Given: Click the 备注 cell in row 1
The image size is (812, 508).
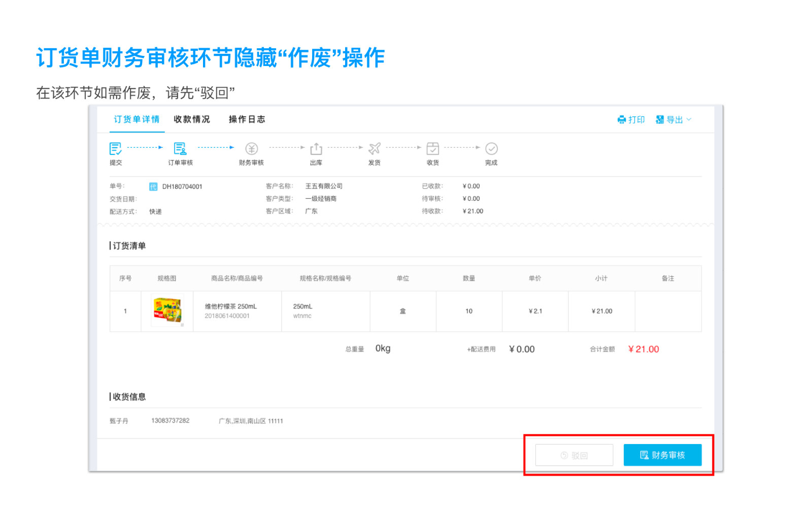Looking at the screenshot, I should [668, 311].
